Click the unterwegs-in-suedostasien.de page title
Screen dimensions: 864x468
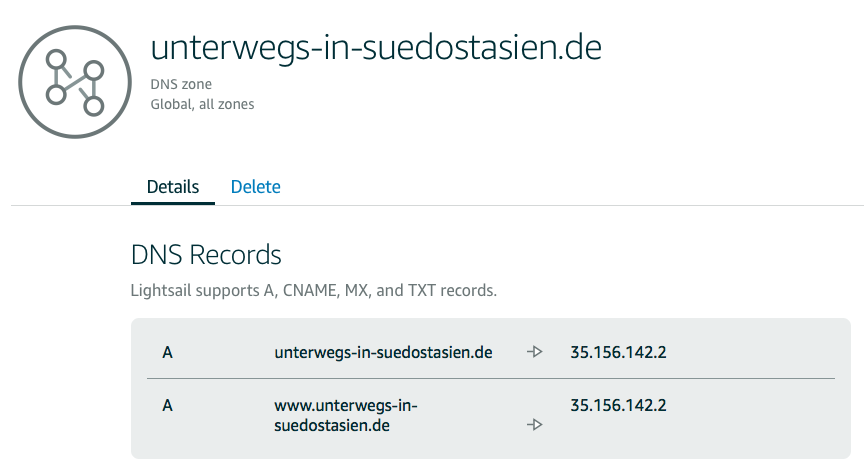pyautogui.click(x=375, y=46)
